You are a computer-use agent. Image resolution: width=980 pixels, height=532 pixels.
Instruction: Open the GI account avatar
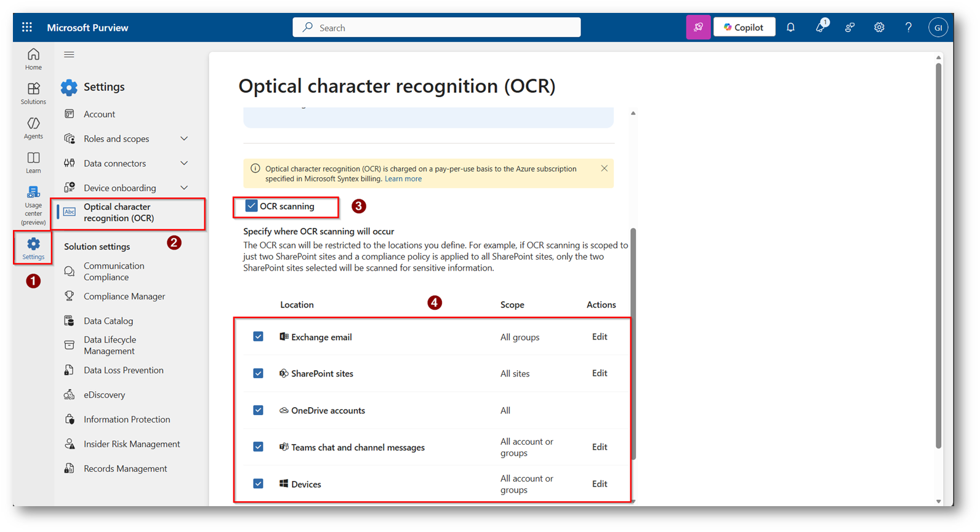pos(938,28)
